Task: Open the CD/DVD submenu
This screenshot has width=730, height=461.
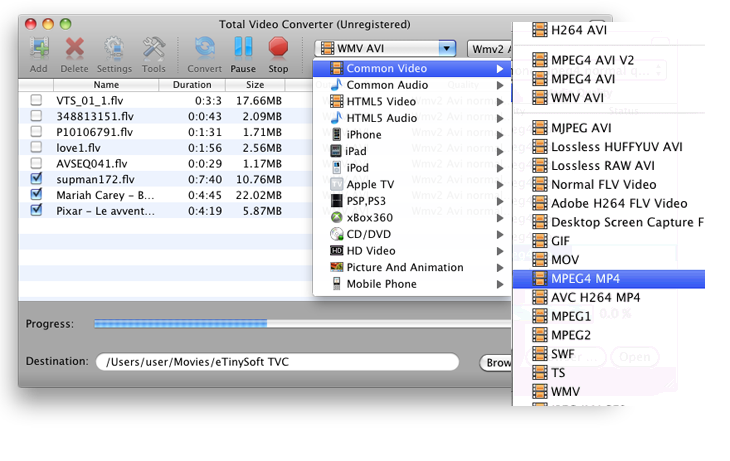Action: click(x=412, y=234)
